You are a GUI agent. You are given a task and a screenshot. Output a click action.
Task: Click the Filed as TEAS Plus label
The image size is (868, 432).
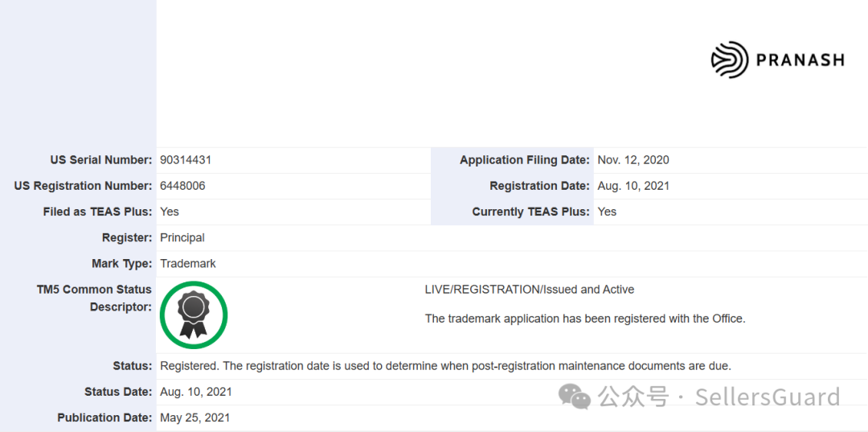97,212
